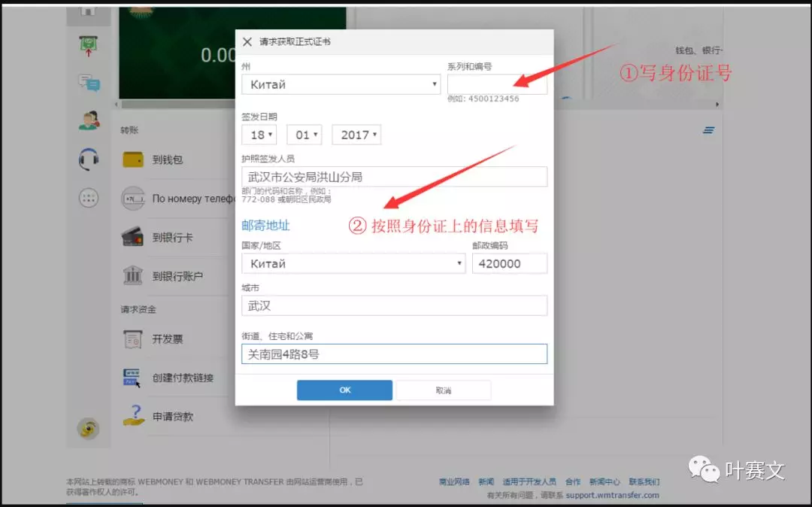
Task: Click the invoice icon next to 开发票
Action: [133, 339]
